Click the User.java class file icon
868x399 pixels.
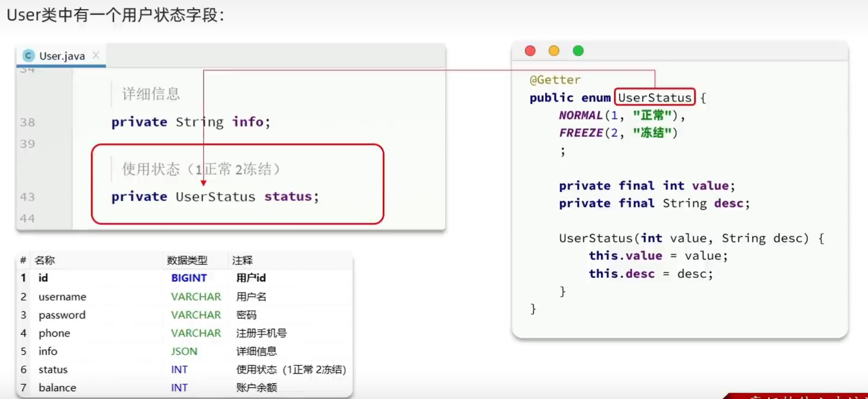pos(29,56)
